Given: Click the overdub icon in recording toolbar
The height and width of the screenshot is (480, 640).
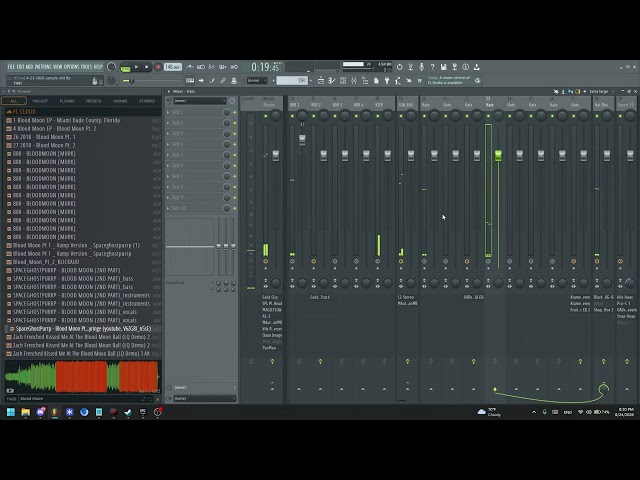Looking at the screenshot, I should pyautogui.click(x=223, y=67).
